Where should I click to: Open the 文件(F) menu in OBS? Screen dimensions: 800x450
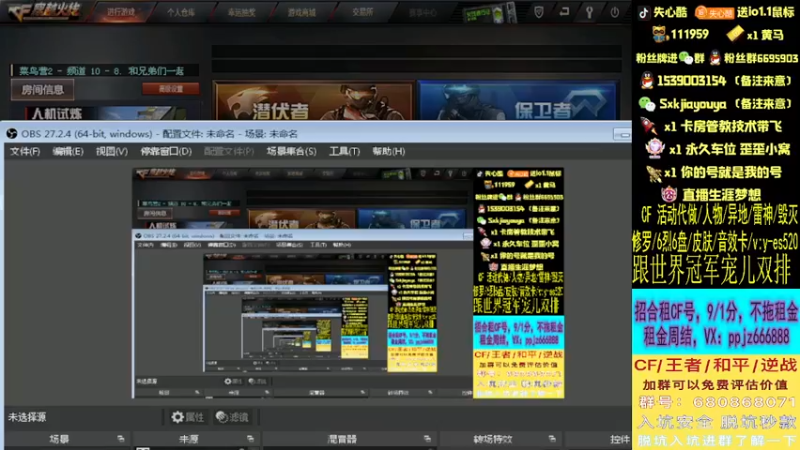(x=24, y=152)
